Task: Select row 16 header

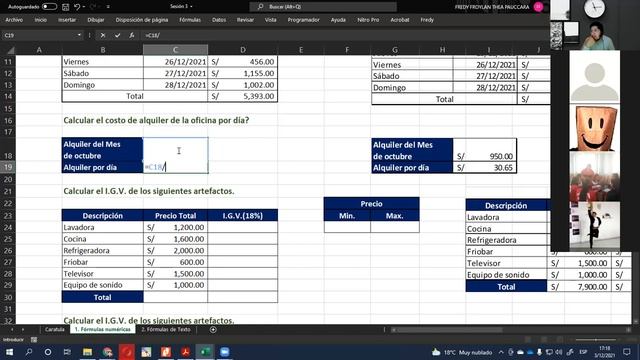Action: coord(8,120)
